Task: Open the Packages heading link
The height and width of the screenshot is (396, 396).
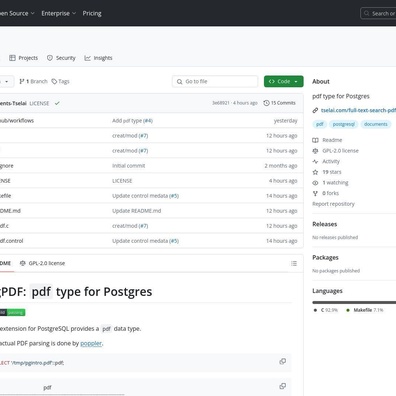Action: [x=325, y=258]
